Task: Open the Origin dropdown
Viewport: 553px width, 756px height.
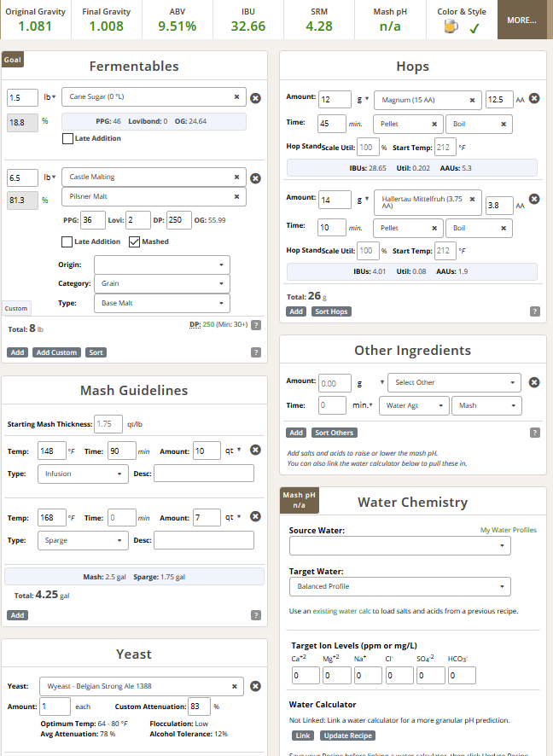Action: point(162,265)
